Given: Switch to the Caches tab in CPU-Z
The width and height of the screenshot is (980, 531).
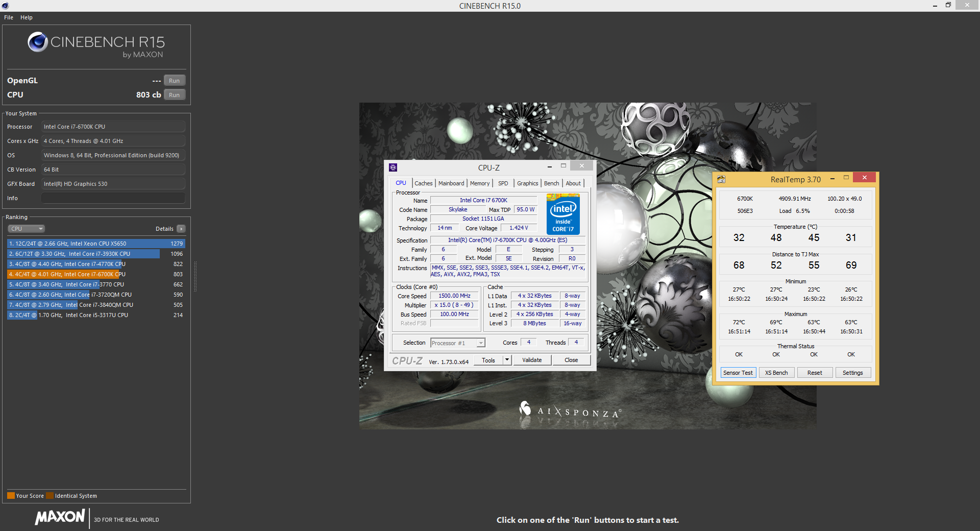Looking at the screenshot, I should click(423, 183).
